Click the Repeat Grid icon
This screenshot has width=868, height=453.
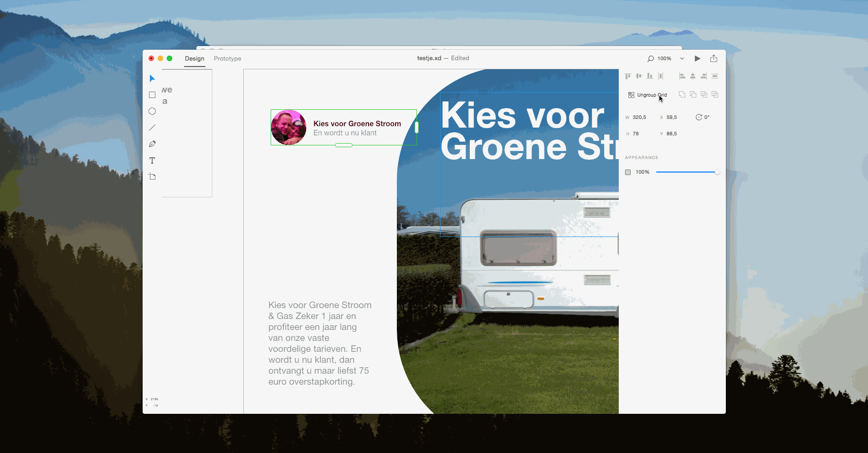point(631,95)
